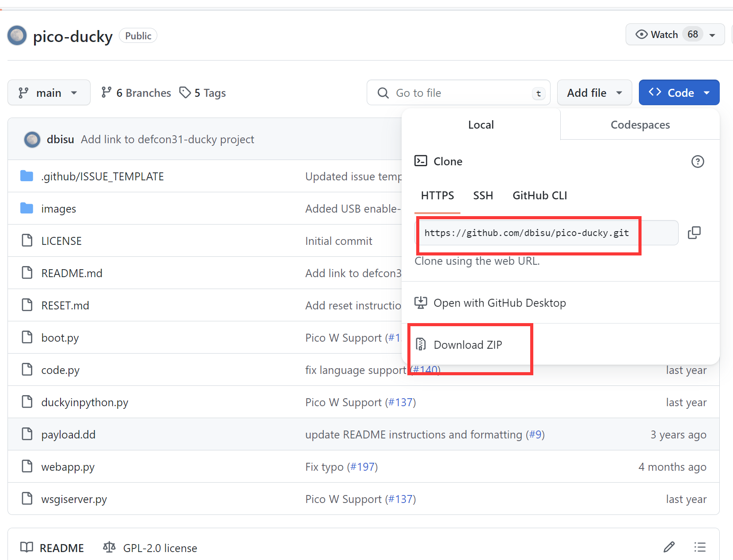Screen dimensions: 733x560
Task: Open the images folder name
Action: (x=59, y=209)
